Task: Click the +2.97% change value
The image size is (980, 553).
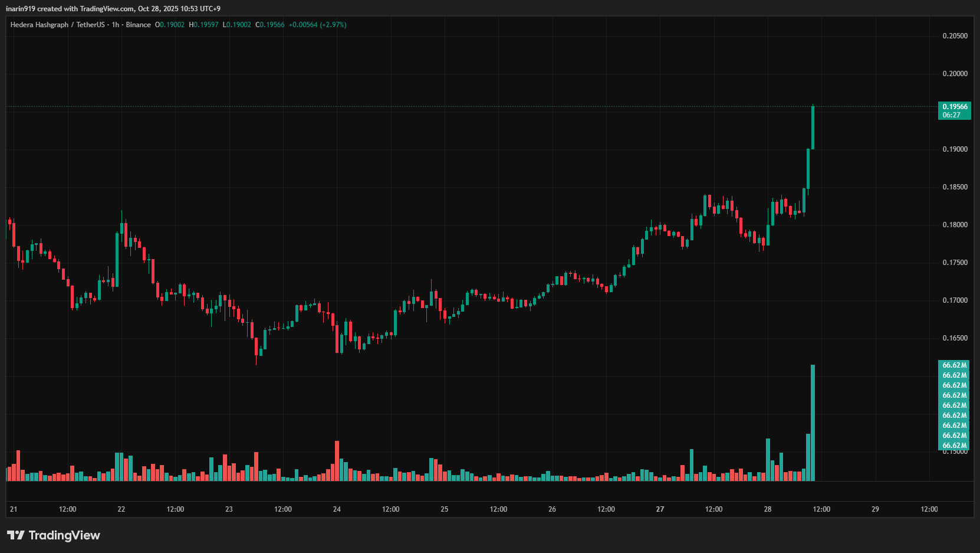Action: pos(333,25)
